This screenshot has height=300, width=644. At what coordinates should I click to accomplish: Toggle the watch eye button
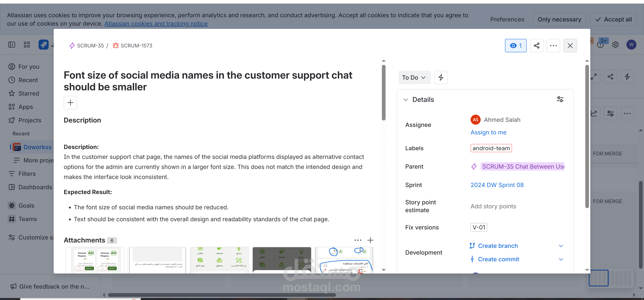coord(516,45)
